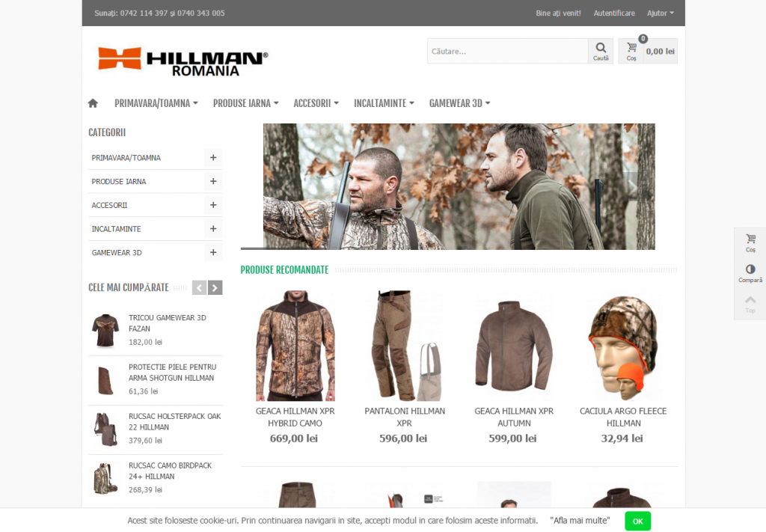This screenshot has height=532, width=766.
Task: Expand INCALTAMINTE category with plus
Action: [x=213, y=229]
